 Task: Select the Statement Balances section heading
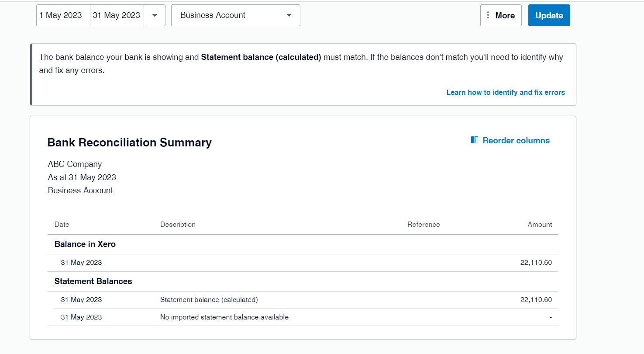[x=93, y=281]
